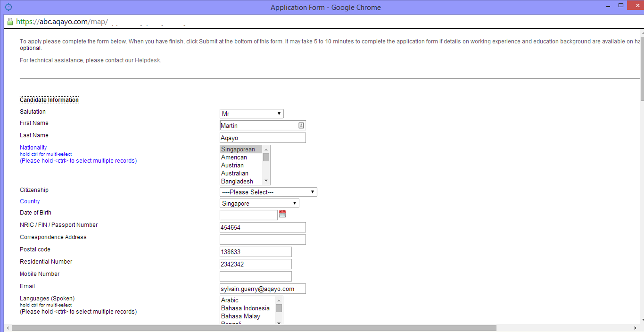The image size is (644, 332).
Task: Click the Chrome app icon in title bar
Action: click(x=8, y=7)
